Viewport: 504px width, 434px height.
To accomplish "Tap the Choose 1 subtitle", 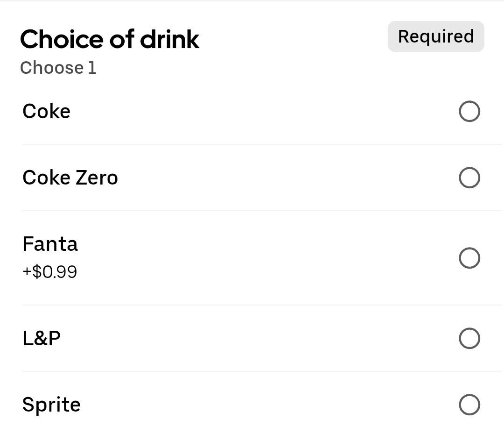I will [x=58, y=68].
